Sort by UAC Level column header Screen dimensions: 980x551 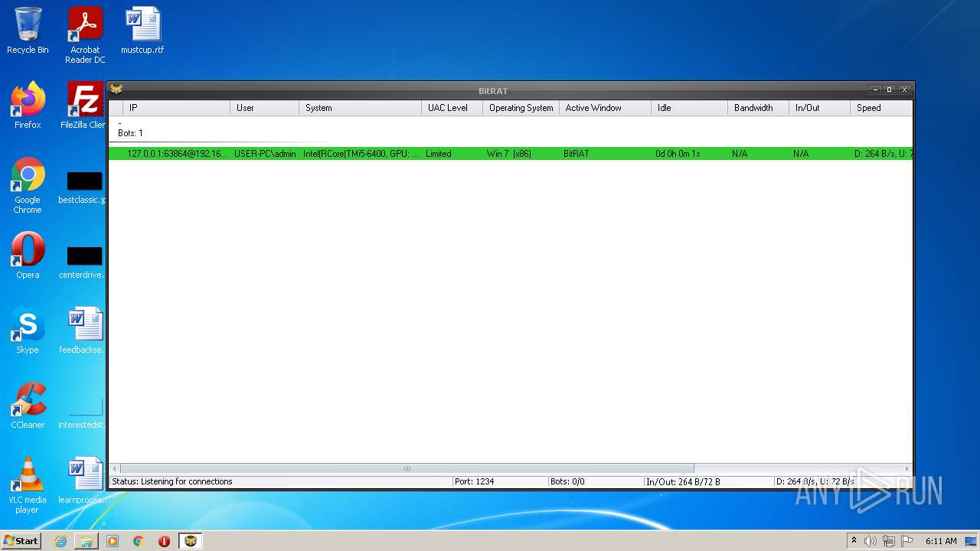[x=452, y=108]
